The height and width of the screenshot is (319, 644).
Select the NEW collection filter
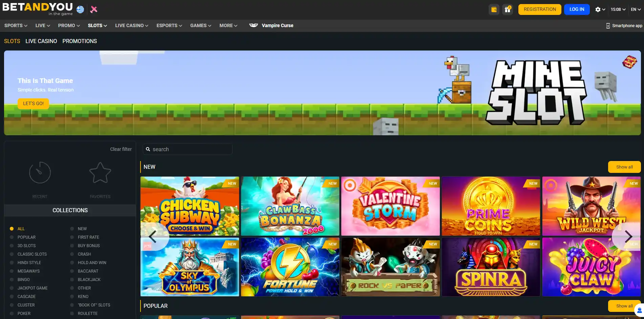79,229
